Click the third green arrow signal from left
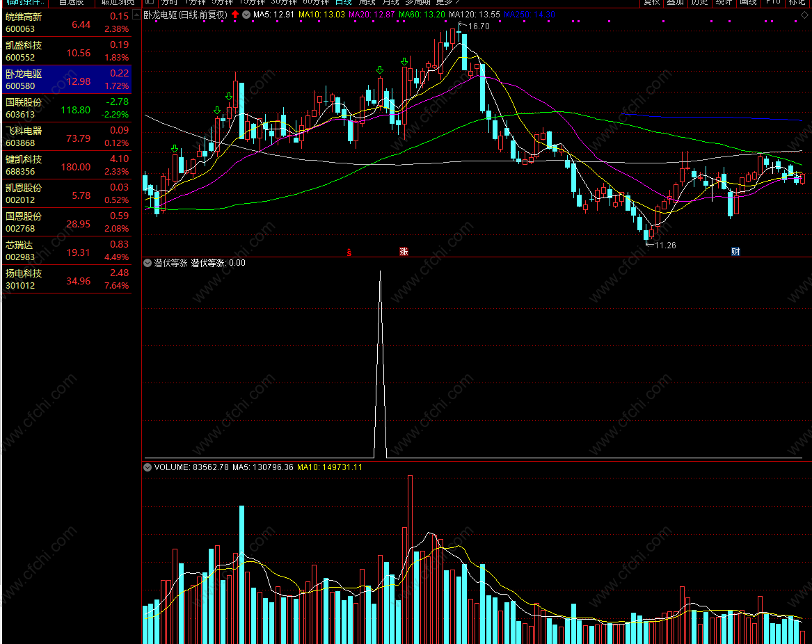This screenshot has width=812, height=644. pyautogui.click(x=229, y=96)
